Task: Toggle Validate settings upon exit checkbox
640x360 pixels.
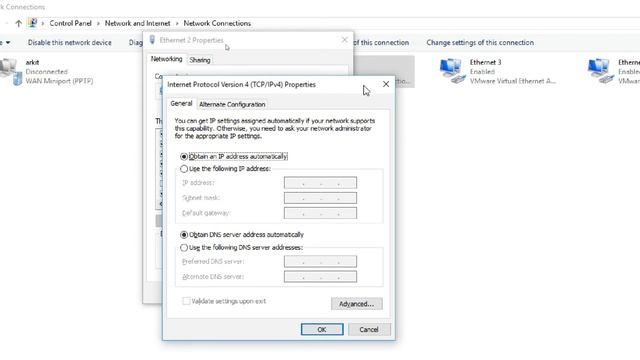Action: (x=187, y=301)
